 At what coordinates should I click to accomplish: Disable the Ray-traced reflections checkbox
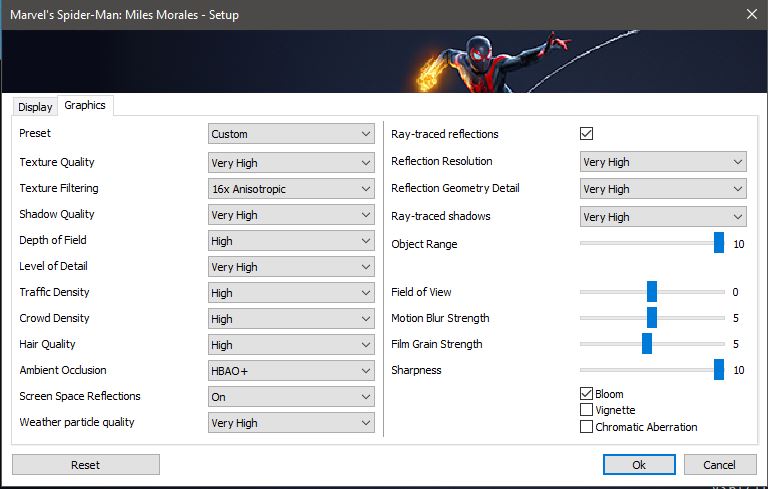586,133
